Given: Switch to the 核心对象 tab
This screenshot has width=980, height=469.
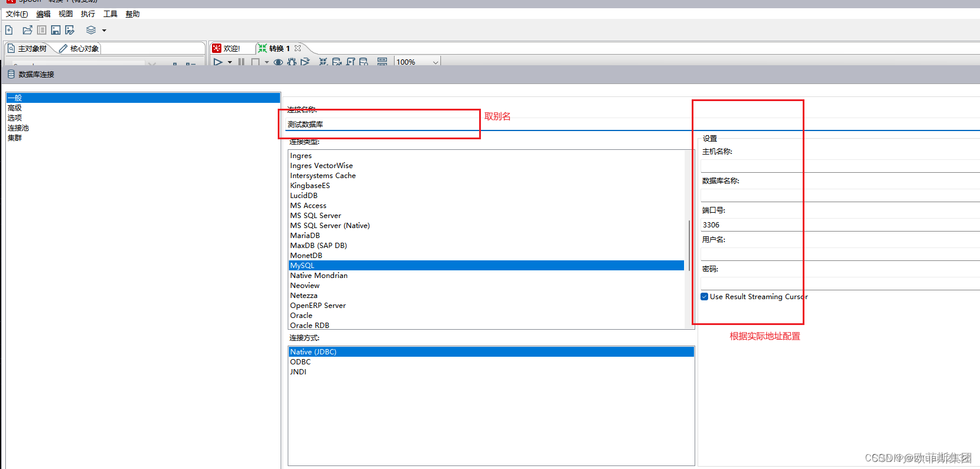Looking at the screenshot, I should [79, 48].
